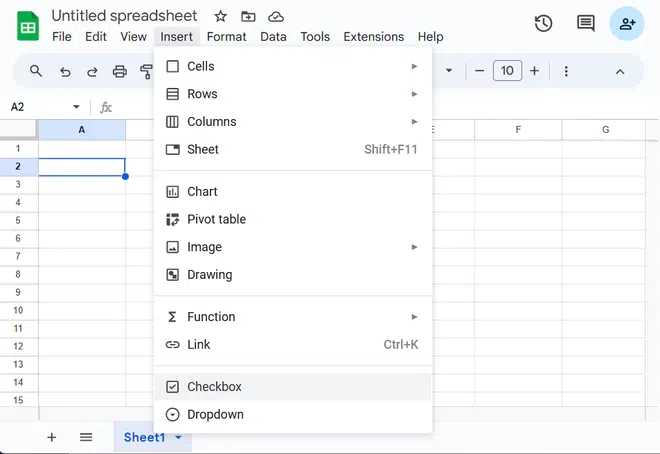
Task: Click the move to folder icon
Action: [248, 16]
